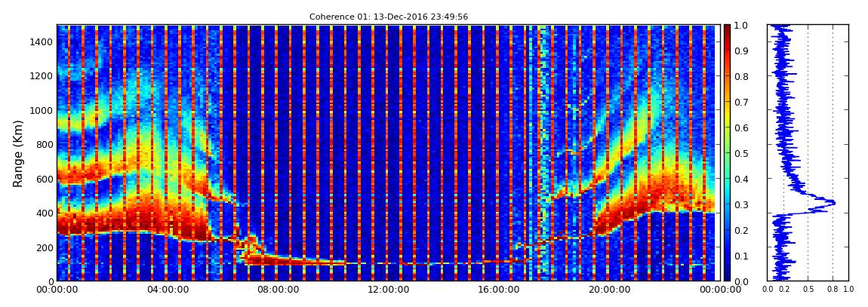
Task: Click the colorbar 0.7 tick label
Action: [x=743, y=103]
